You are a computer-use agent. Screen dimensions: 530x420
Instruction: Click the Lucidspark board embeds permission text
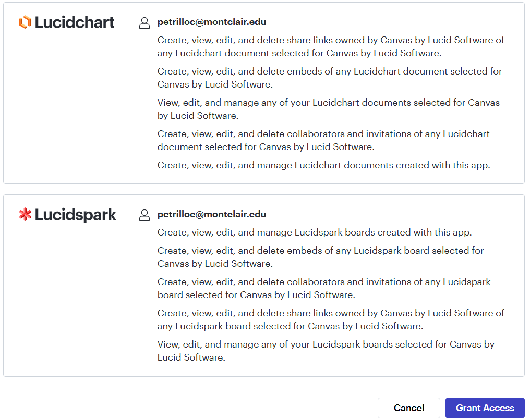[320, 257]
